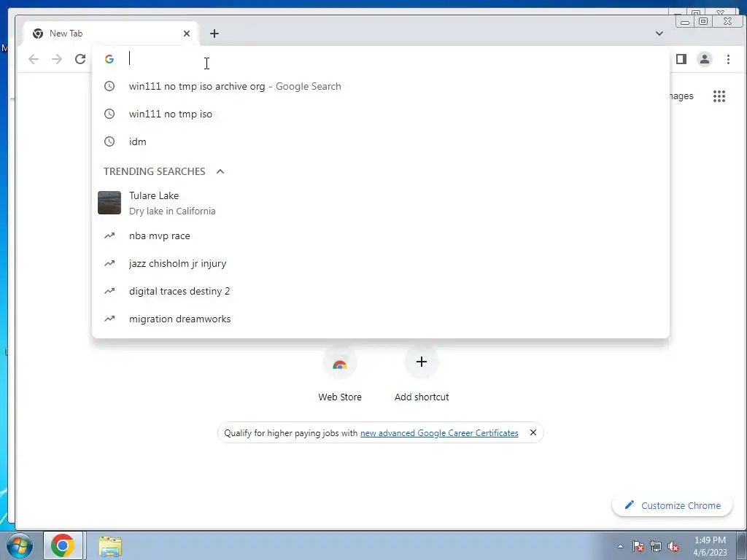Click the Action Center flag icon
This screenshot has width=747, height=560.
[x=638, y=546]
